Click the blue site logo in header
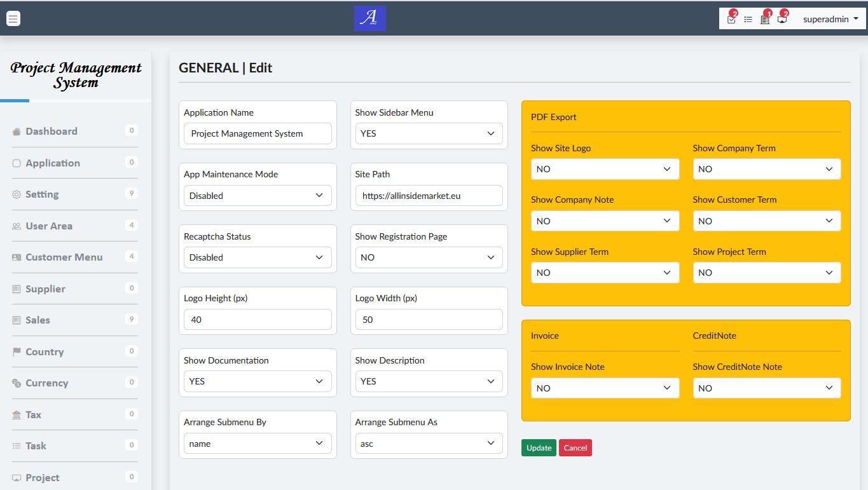The image size is (868, 490). 370,18
